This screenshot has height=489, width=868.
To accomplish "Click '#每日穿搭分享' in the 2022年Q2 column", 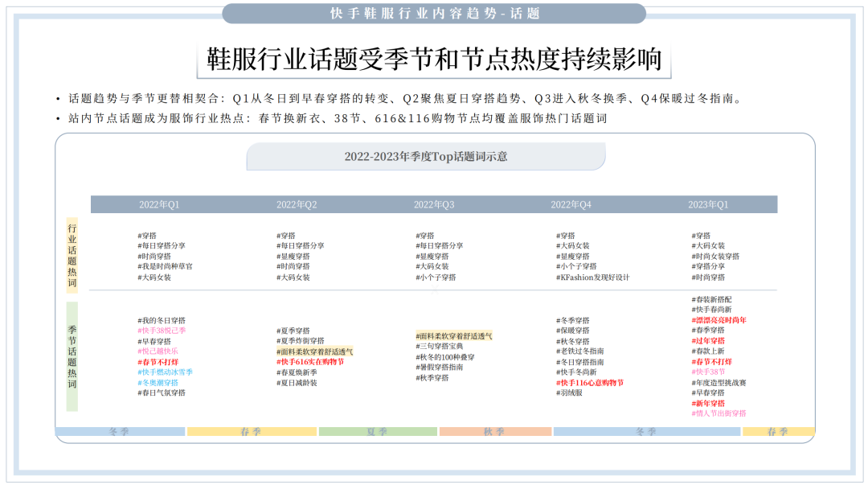I will (301, 245).
